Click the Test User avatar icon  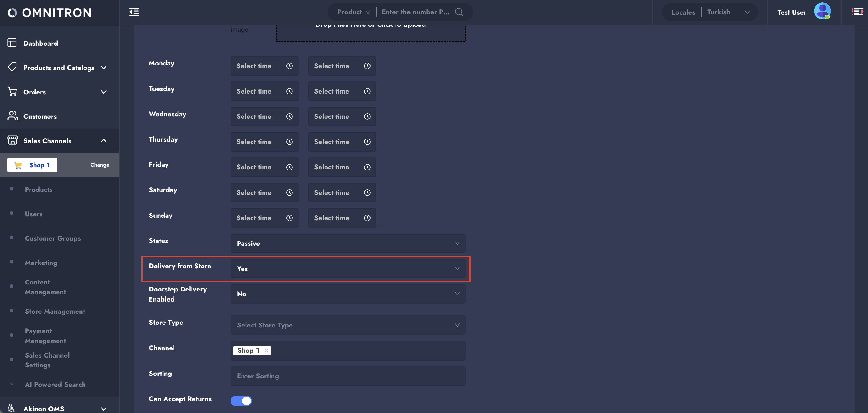tap(822, 12)
